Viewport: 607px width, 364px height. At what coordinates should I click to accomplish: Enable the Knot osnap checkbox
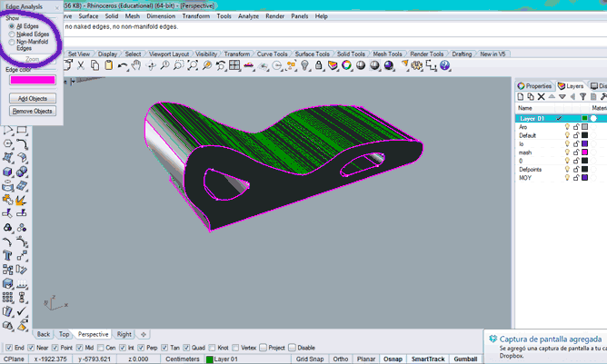click(212, 348)
